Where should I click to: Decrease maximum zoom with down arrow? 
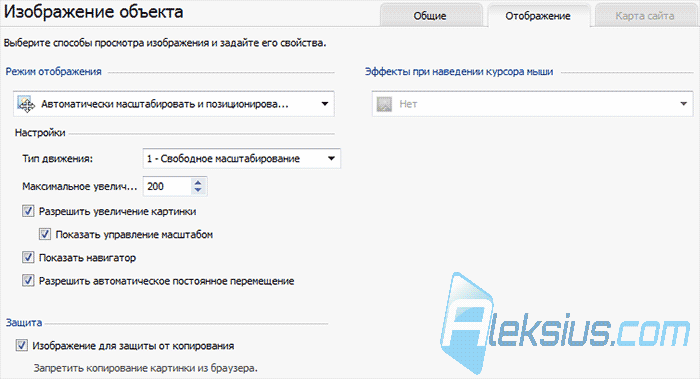pos(198,191)
